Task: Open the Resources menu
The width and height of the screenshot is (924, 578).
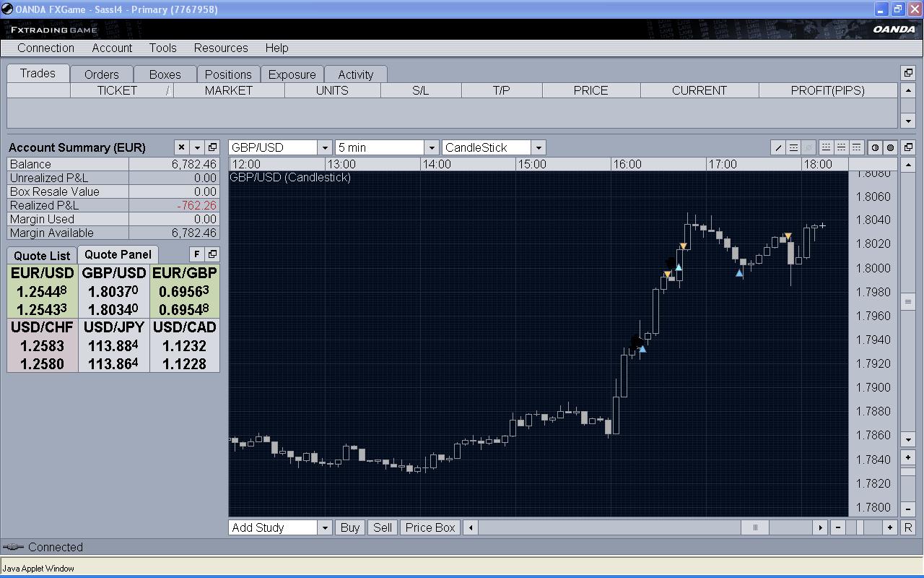Action: tap(221, 48)
